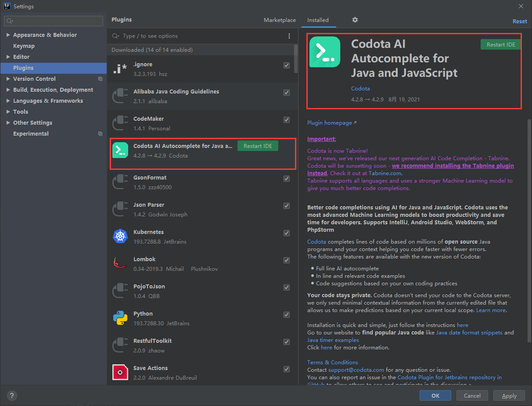Expand Build, Execution, Deployment node

click(8, 90)
